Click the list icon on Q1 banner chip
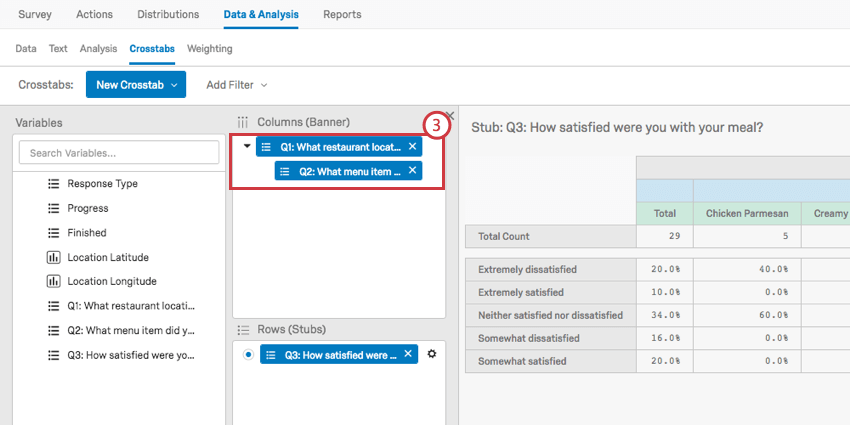The height and width of the screenshot is (425, 850). 266,146
